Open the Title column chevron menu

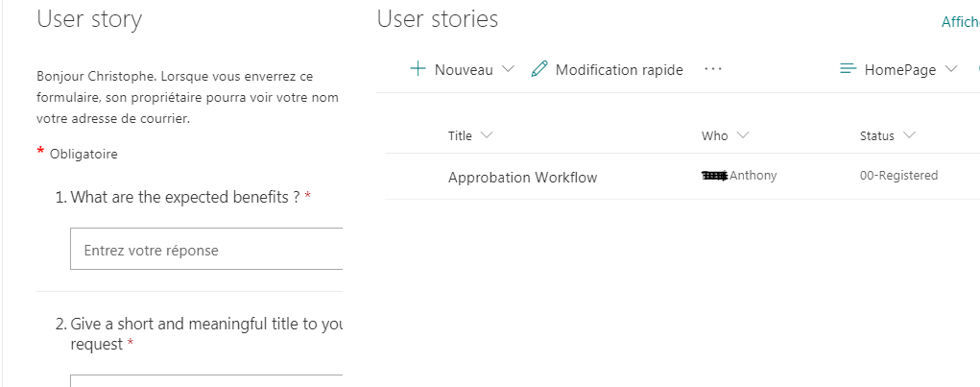(x=487, y=135)
